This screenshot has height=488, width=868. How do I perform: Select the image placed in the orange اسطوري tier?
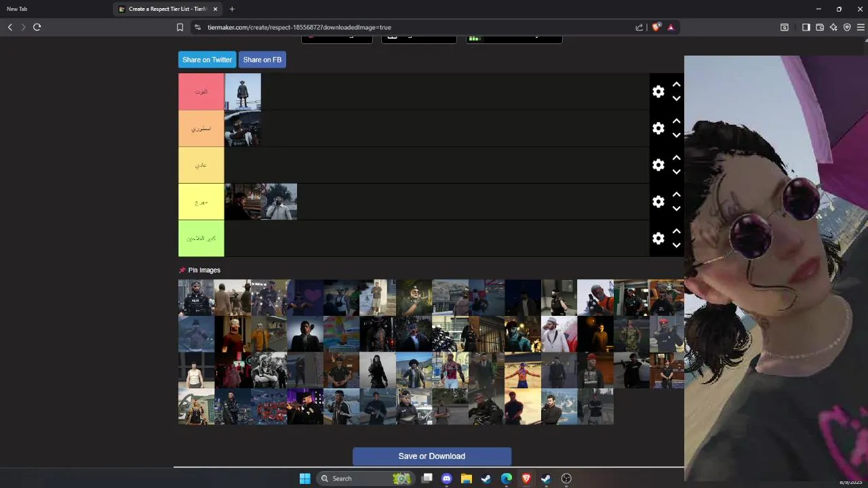[x=243, y=128]
